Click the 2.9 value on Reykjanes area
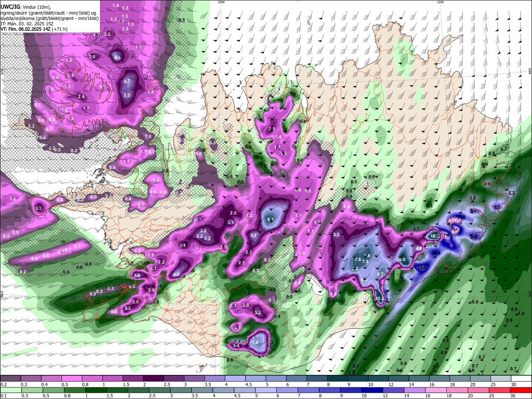 [x=151, y=290]
